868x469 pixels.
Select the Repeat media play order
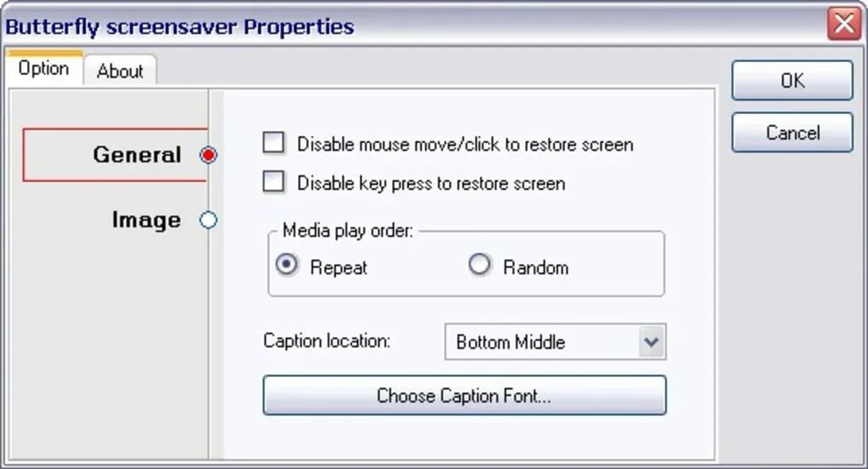point(287,265)
